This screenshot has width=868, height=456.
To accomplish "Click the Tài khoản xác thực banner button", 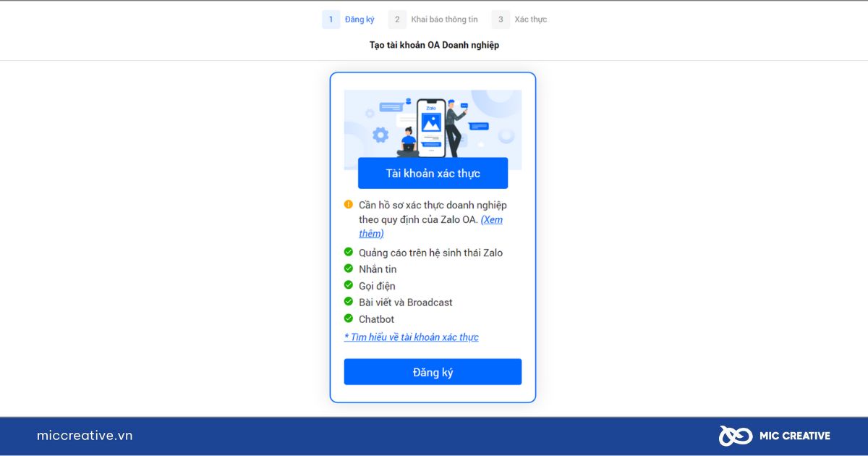I will pyautogui.click(x=433, y=173).
